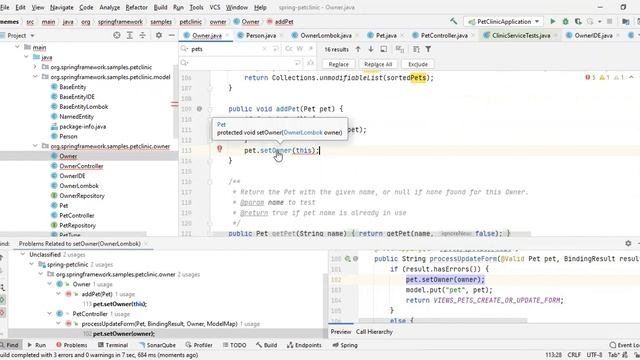
Task: Open the Analyze menu
Action: click(x=109, y=7)
